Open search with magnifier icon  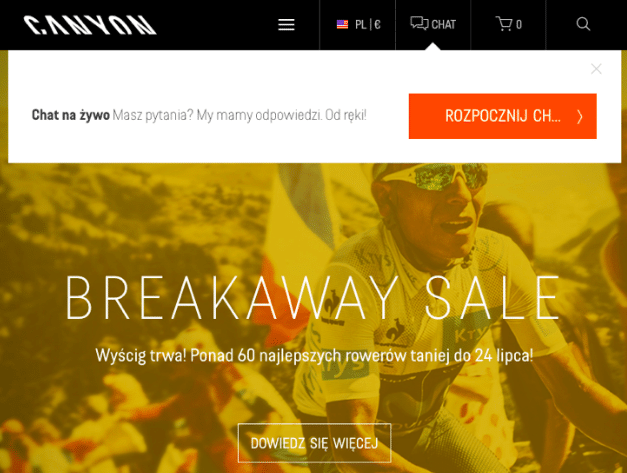click(583, 24)
